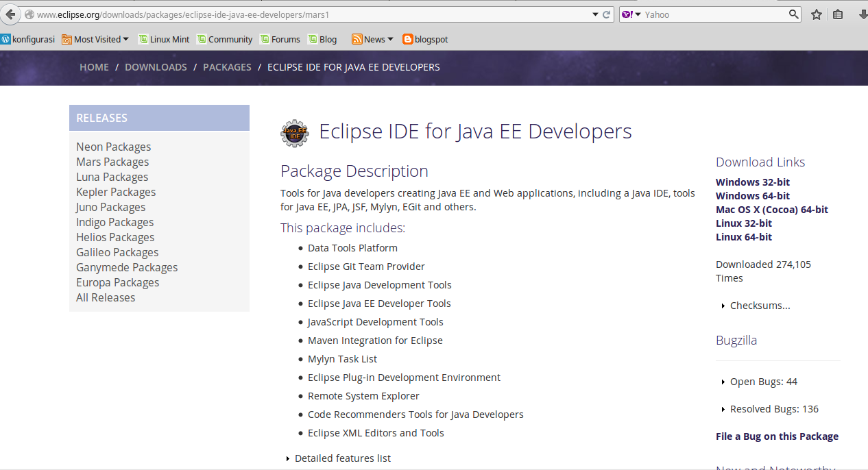Download Windows 32-bit package
Viewport: 868px width, 470px height.
(x=753, y=182)
